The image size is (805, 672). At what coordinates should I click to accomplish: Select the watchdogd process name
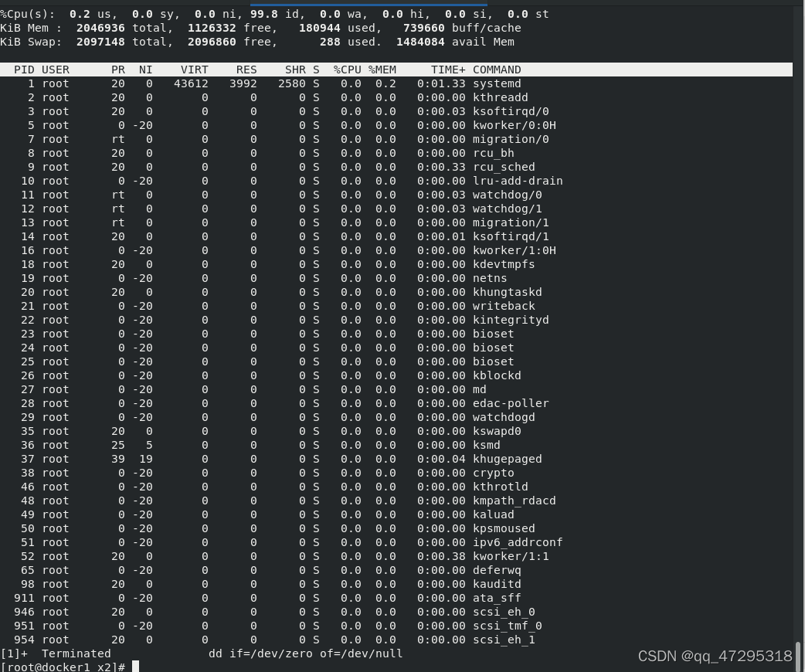pyautogui.click(x=504, y=417)
